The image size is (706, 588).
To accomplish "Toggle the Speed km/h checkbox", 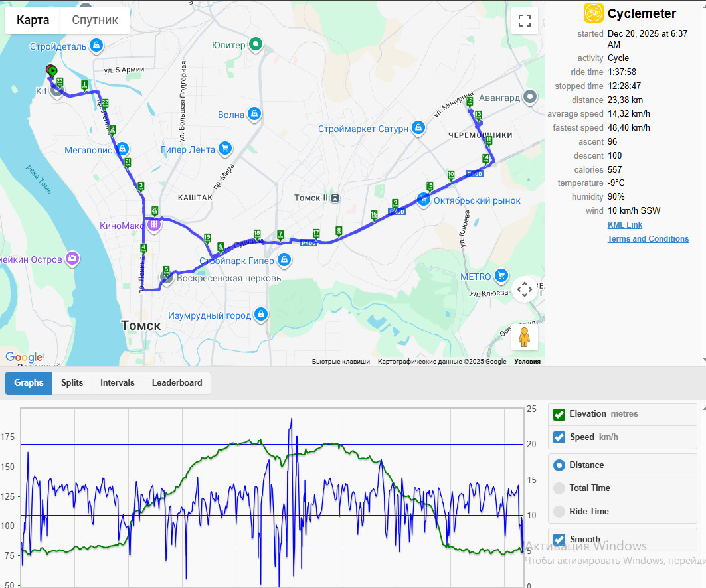I will 559,437.
